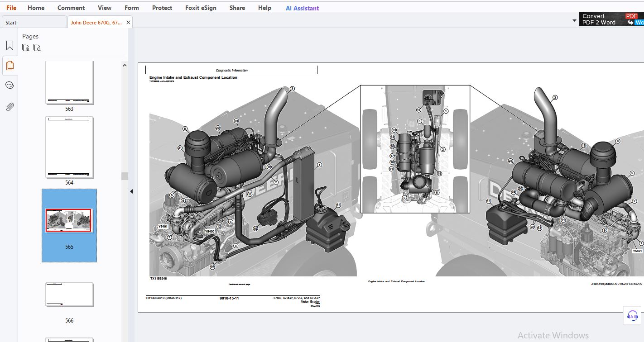Select page 564 thumbnail
644x342 pixels.
tap(69, 147)
